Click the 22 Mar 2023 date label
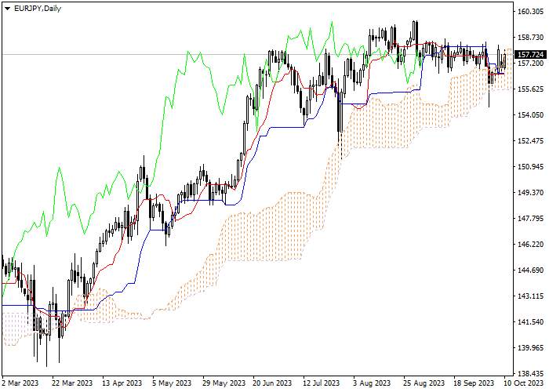This screenshot has height=392, width=549. (72, 383)
